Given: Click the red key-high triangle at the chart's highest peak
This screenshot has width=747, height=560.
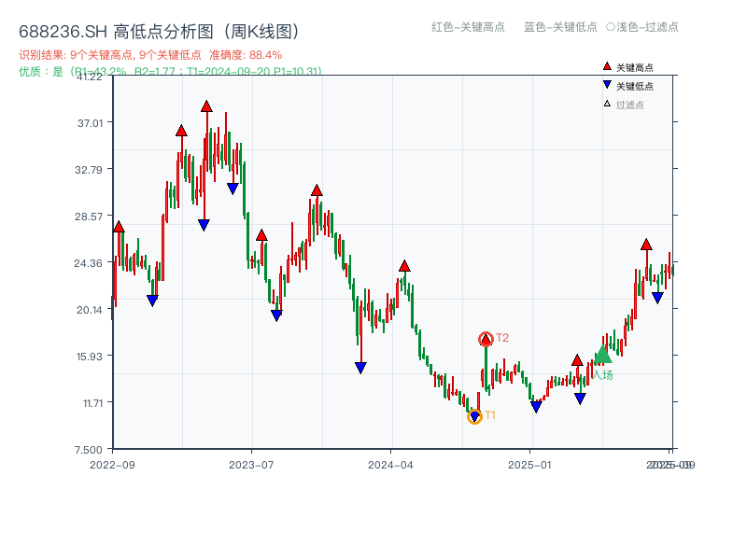Looking at the screenshot, I should (x=205, y=106).
